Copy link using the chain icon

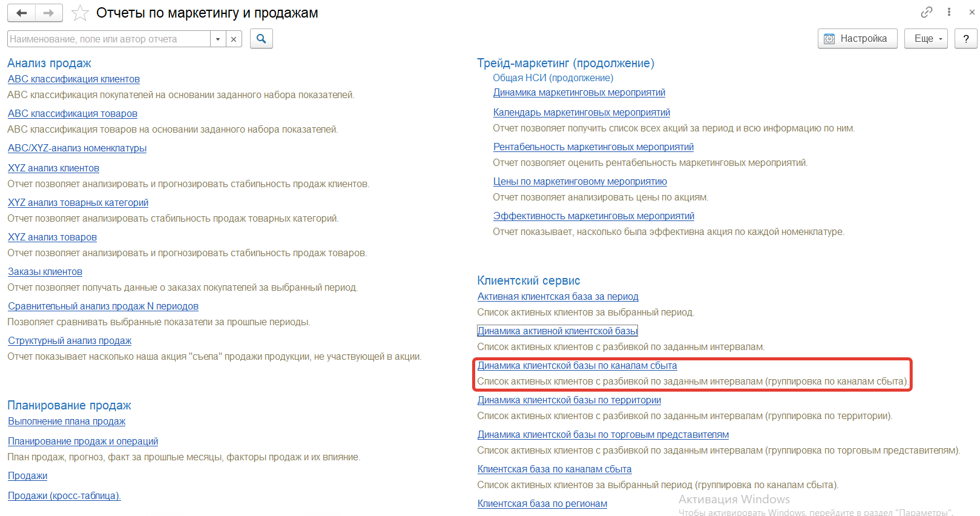click(926, 12)
